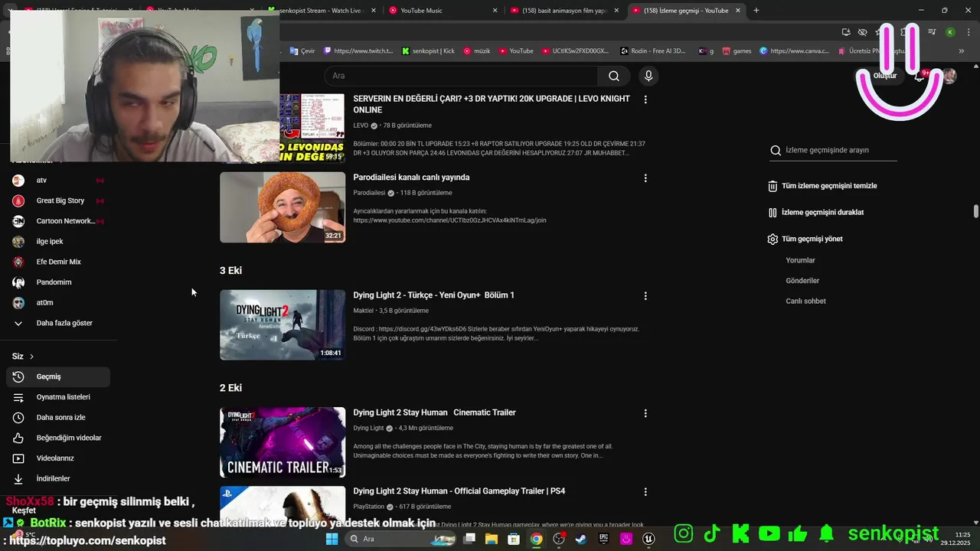Click the crossed-eye icon in address bar

tap(863, 32)
